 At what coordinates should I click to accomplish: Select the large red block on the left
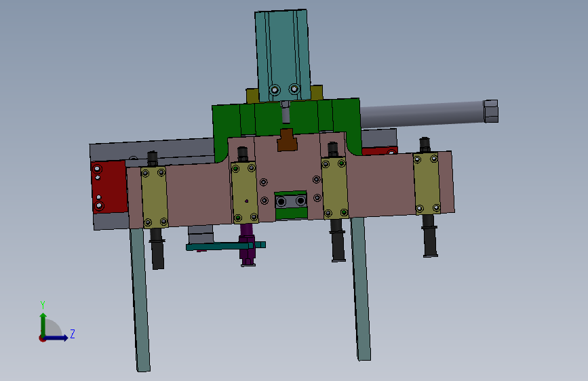(x=109, y=186)
